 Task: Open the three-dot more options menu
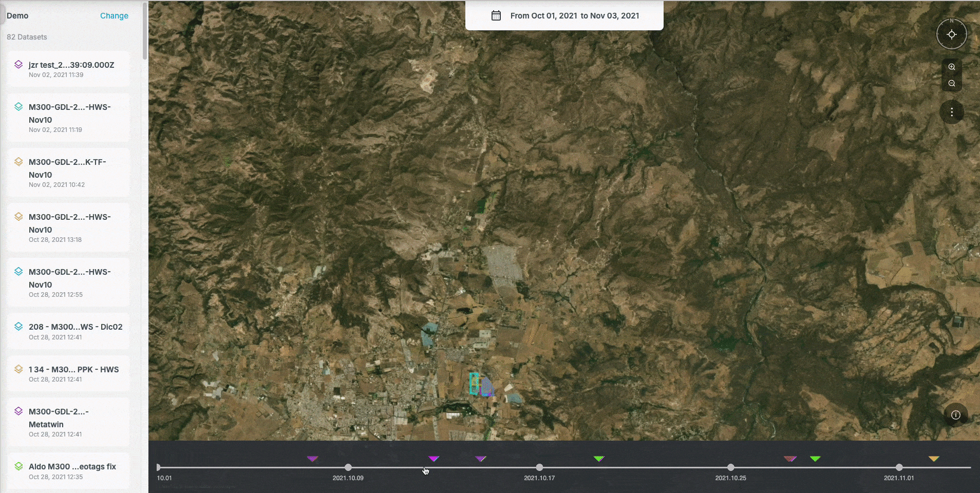click(951, 112)
